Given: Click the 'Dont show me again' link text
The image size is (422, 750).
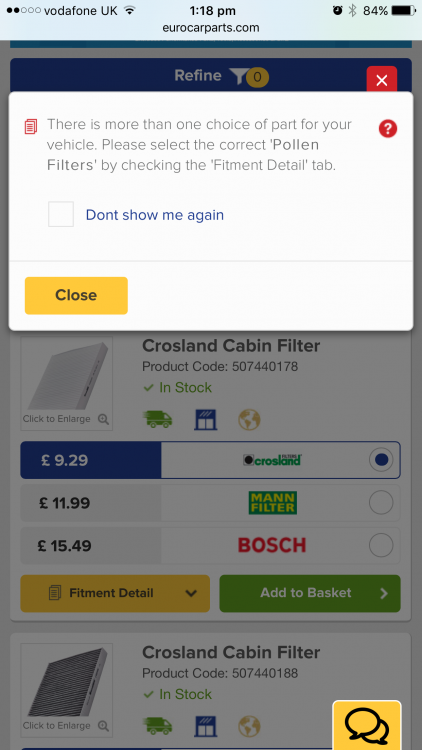Looking at the screenshot, I should 155,215.
